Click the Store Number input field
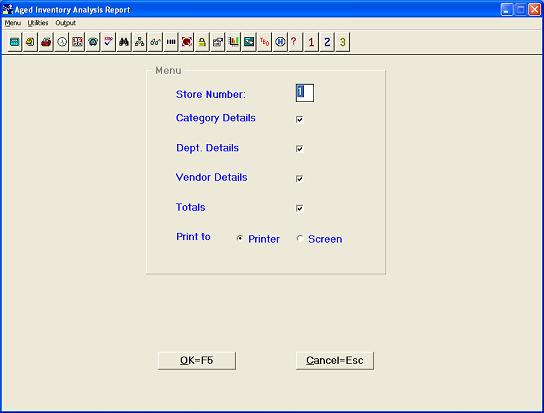Image resolution: width=544 pixels, height=413 pixels. point(305,93)
